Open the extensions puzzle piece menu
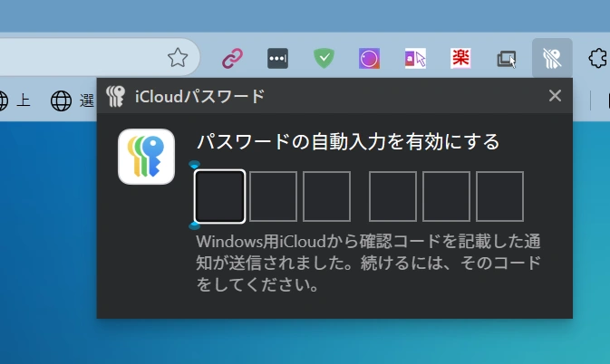The height and width of the screenshot is (364, 610). [x=598, y=58]
